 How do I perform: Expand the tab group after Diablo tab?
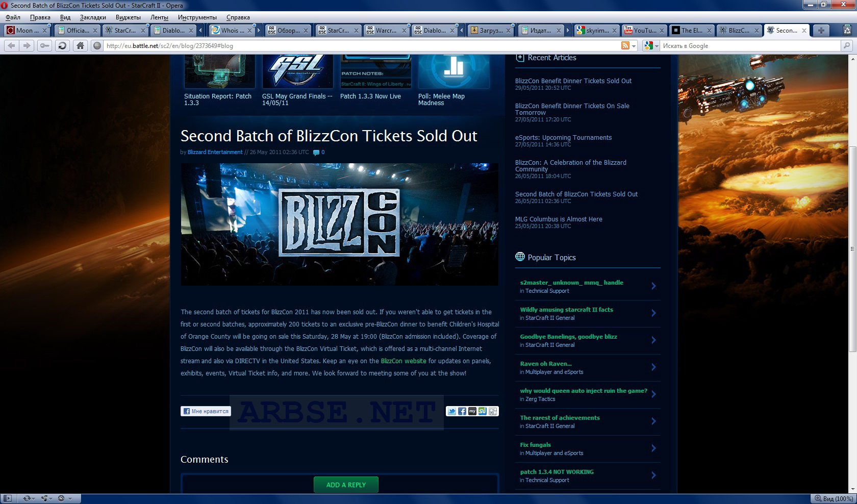click(200, 31)
